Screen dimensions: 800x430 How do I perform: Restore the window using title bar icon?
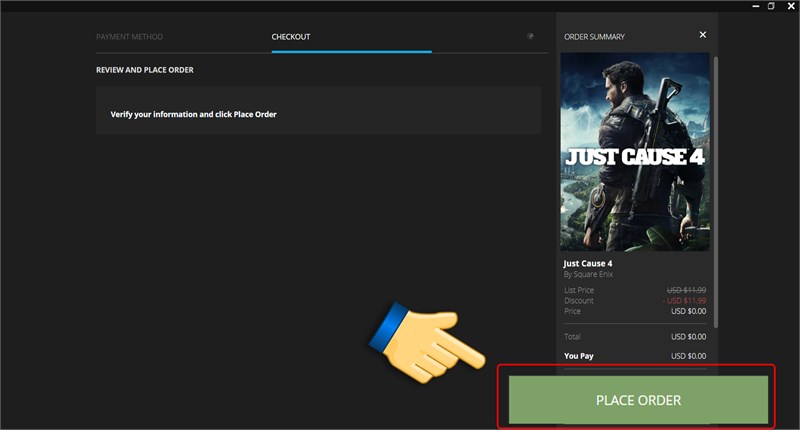[771, 6]
